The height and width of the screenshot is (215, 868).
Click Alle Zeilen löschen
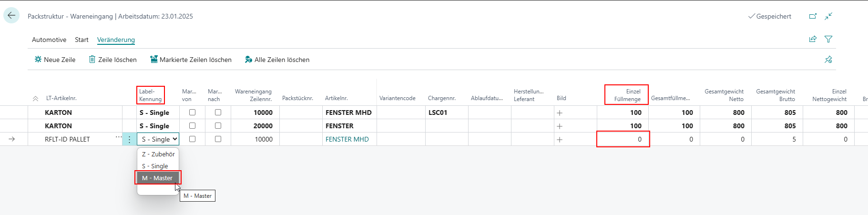[x=277, y=60]
